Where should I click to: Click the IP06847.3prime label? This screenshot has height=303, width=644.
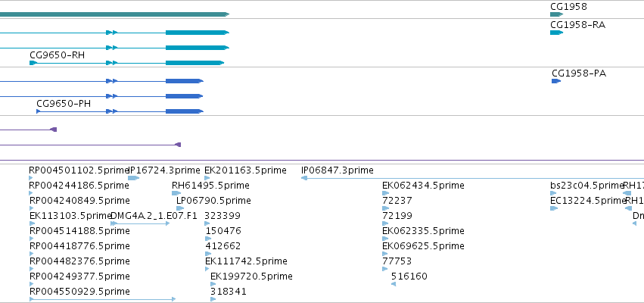click(x=338, y=170)
